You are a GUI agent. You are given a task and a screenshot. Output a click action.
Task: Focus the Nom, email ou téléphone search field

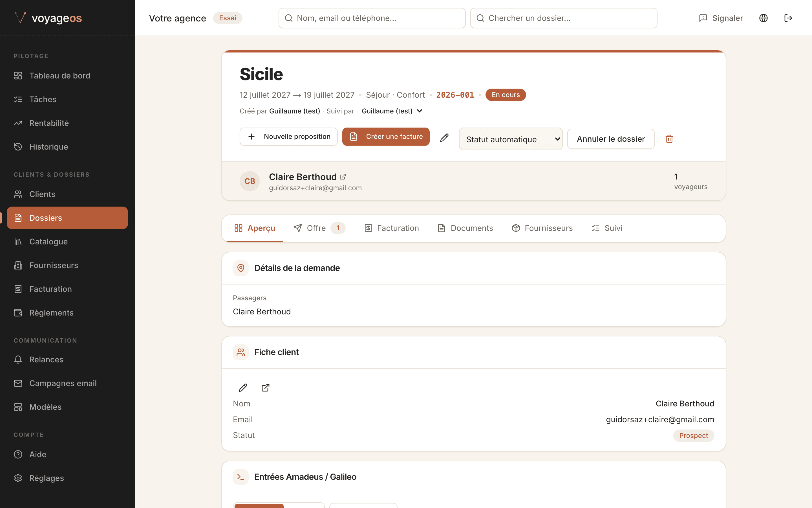pos(372,18)
